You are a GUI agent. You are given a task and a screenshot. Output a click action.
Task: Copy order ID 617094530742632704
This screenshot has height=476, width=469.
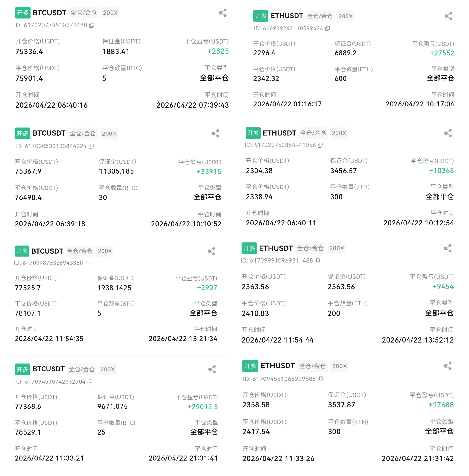pos(90,382)
